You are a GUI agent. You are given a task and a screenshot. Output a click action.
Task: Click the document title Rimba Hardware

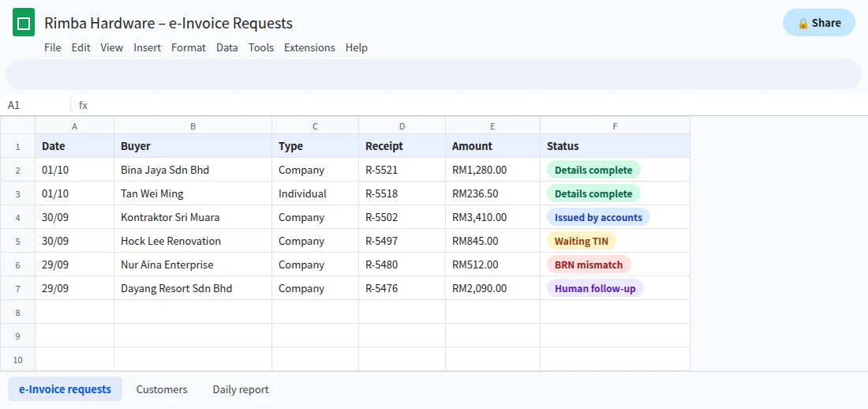point(168,23)
